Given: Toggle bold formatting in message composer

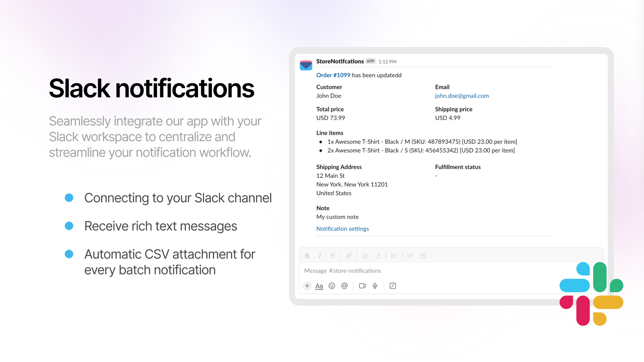Looking at the screenshot, I should click(x=307, y=256).
